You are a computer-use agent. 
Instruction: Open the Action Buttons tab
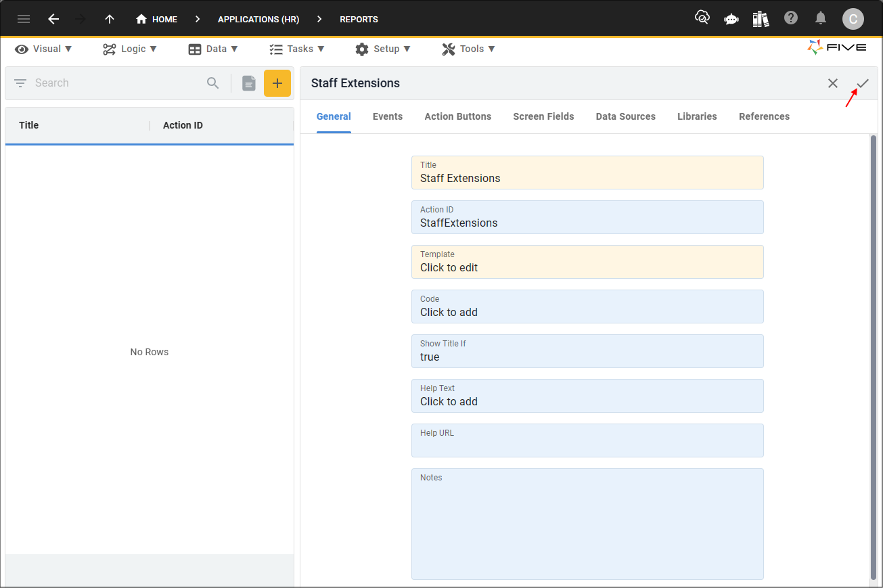pyautogui.click(x=457, y=116)
